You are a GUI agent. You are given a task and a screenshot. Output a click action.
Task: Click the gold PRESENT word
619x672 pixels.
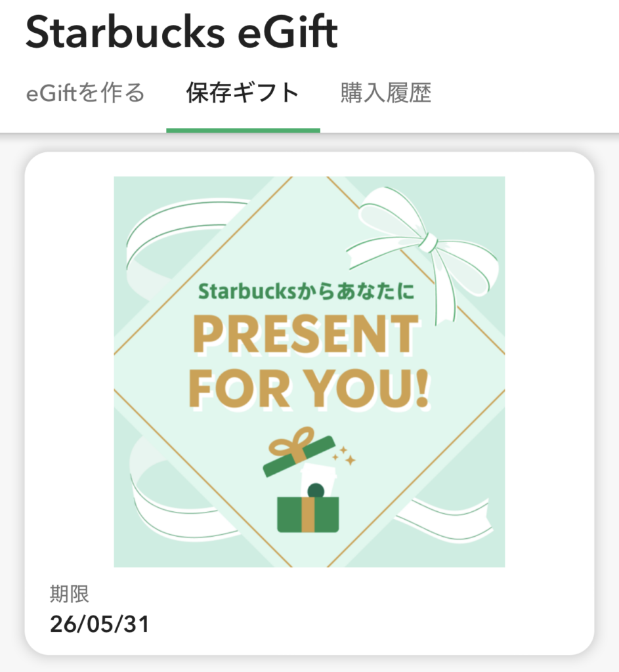point(307,335)
